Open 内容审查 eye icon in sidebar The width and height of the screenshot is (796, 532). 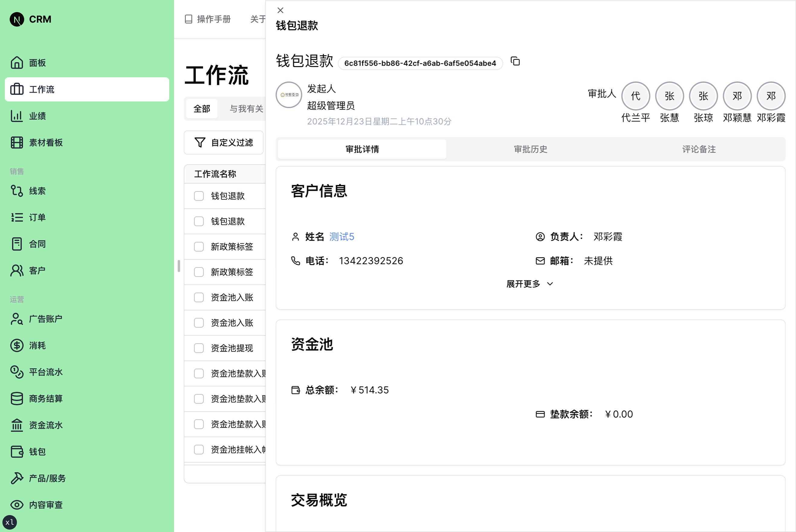[x=17, y=505]
